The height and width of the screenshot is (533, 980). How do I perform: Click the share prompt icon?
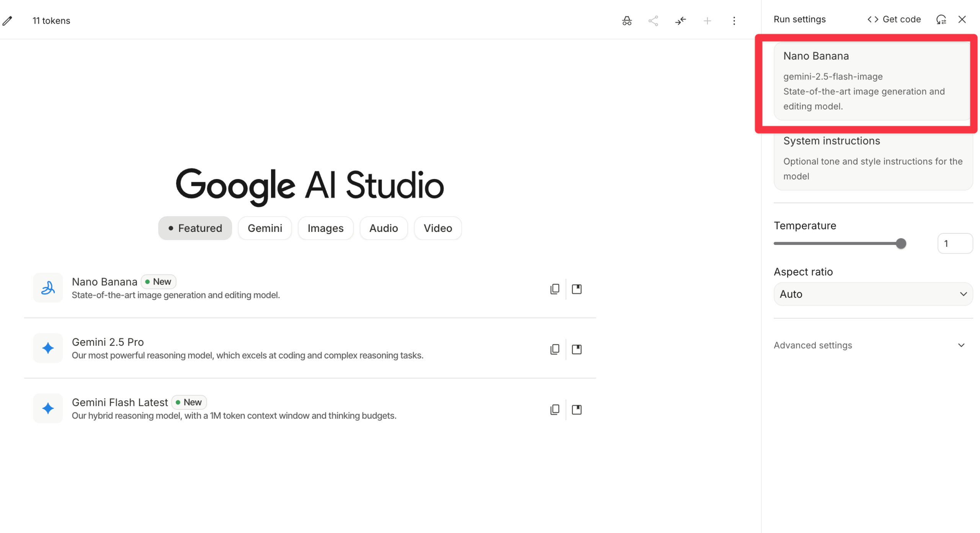click(653, 21)
